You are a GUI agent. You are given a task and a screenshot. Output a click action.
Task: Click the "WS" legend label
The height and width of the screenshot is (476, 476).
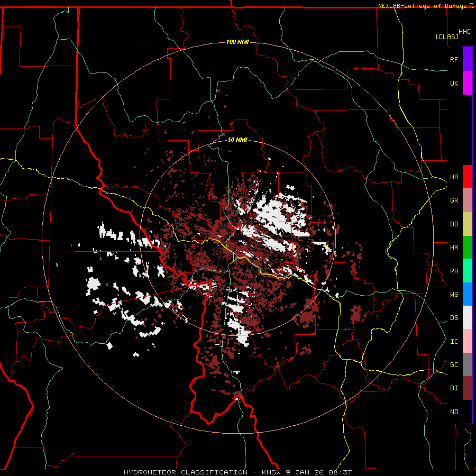(454, 295)
